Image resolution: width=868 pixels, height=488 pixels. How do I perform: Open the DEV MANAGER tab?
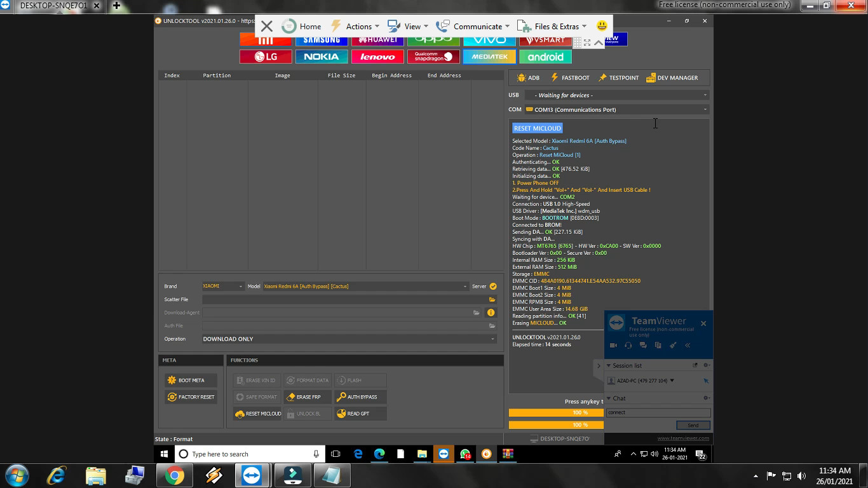click(x=672, y=78)
